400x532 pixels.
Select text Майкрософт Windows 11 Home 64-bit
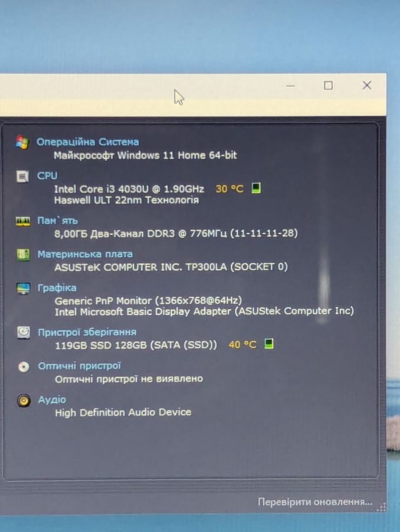tap(145, 155)
